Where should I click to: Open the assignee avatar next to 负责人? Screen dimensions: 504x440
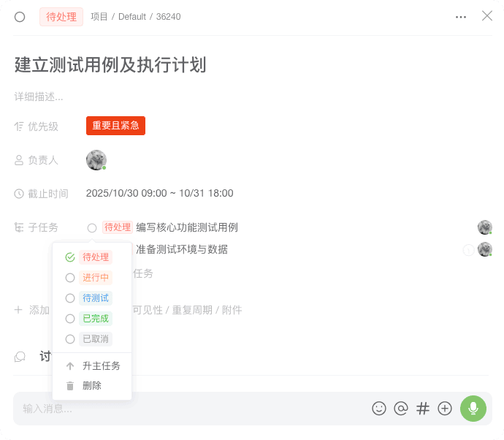[x=96, y=160]
